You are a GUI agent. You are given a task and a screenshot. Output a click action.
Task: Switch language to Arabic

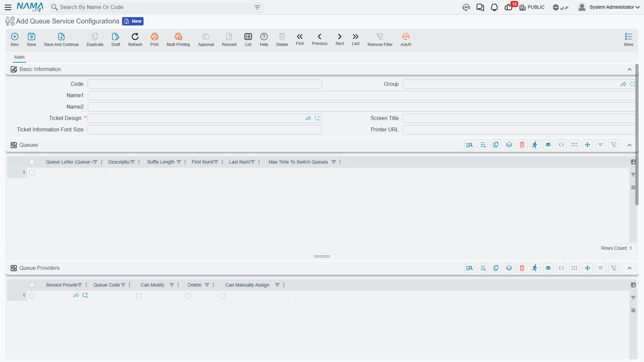(561, 7)
